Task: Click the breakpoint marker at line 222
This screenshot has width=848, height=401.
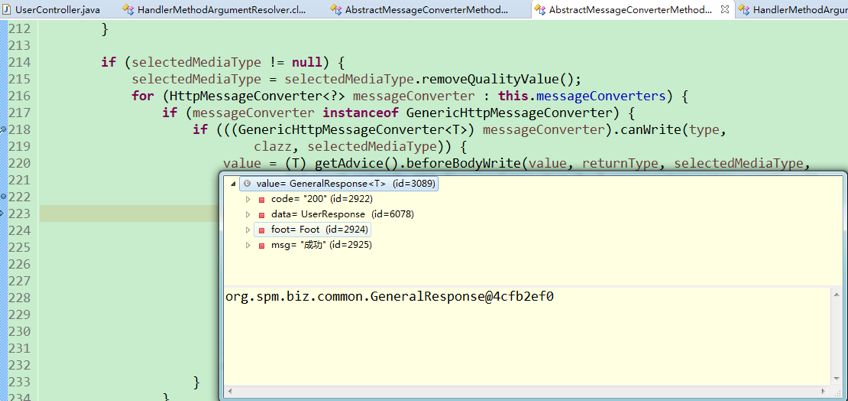Action: [x=3, y=196]
